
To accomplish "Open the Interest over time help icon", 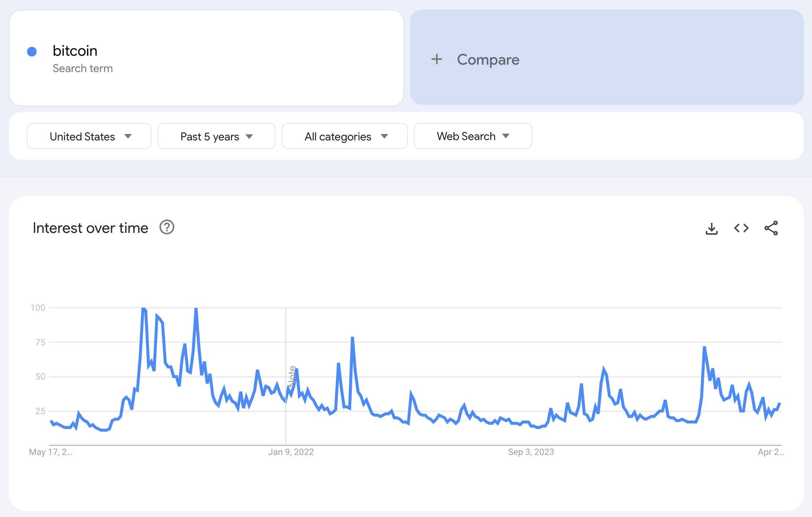I will click(x=167, y=227).
